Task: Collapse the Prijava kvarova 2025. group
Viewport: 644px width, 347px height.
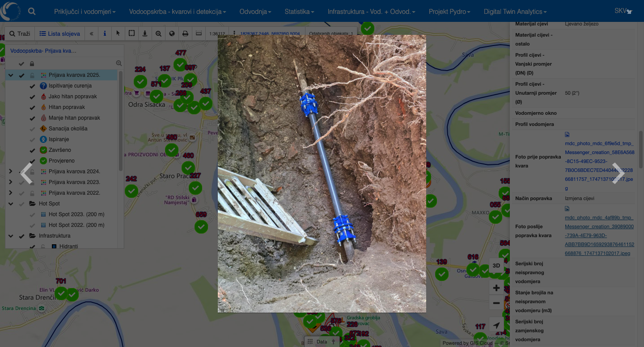Action: click(11, 75)
